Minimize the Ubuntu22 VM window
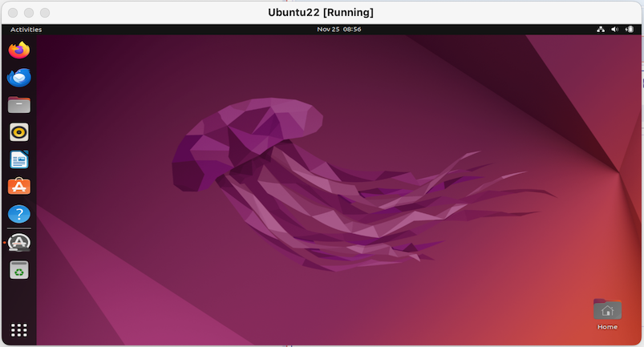The width and height of the screenshot is (644, 347). (x=29, y=13)
